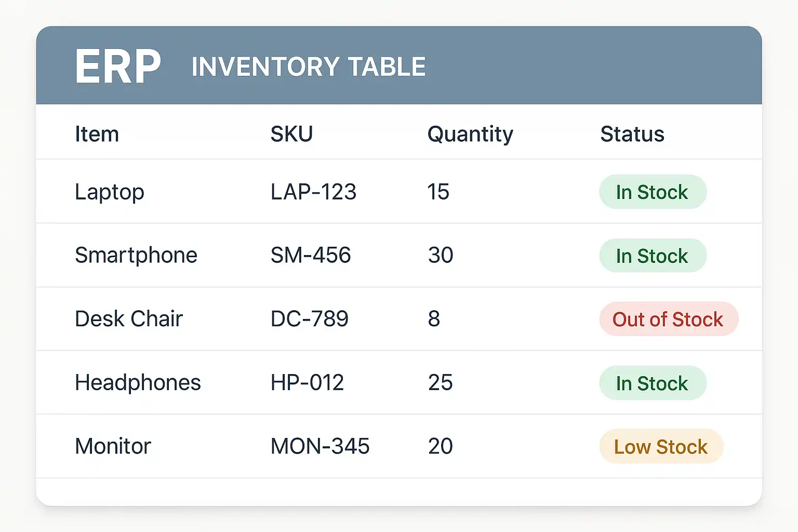The width and height of the screenshot is (798, 532).
Task: Click SKU code DC-789
Action: tap(309, 318)
